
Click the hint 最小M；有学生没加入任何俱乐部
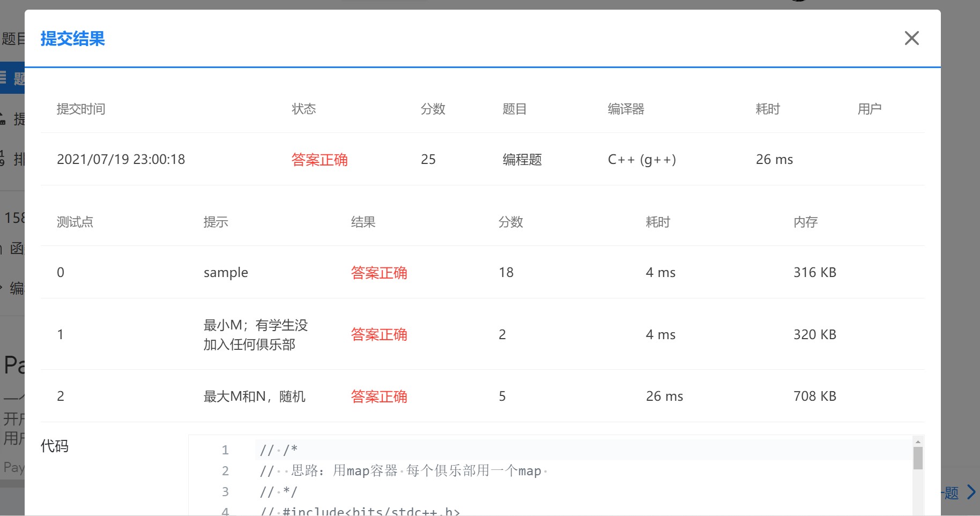256,334
